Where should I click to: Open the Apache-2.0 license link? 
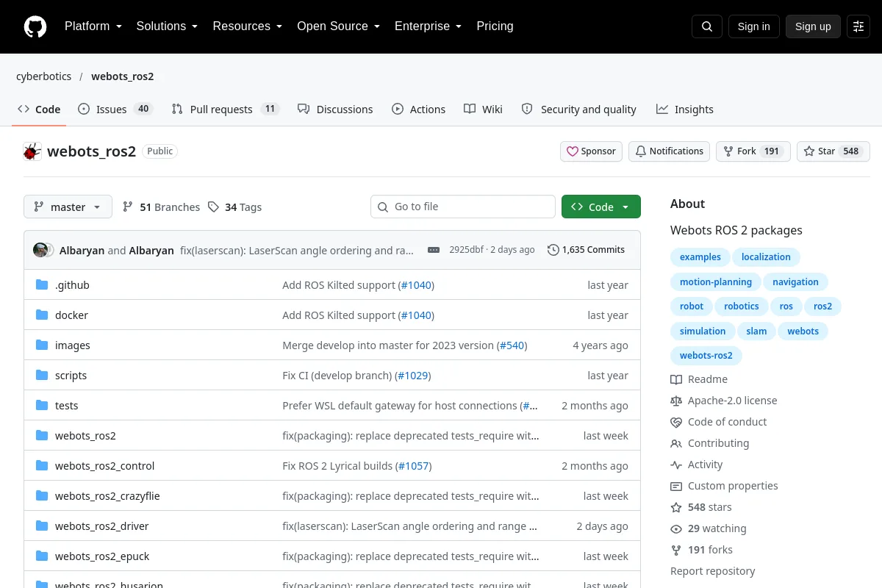point(724,401)
